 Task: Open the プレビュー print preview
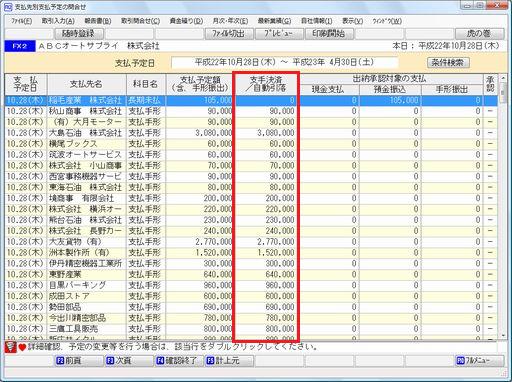coord(279,34)
